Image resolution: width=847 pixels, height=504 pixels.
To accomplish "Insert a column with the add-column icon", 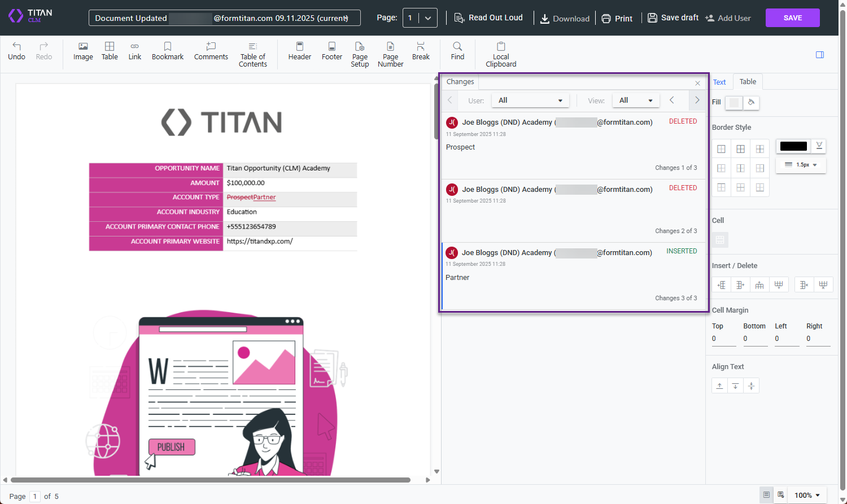I will click(x=721, y=284).
